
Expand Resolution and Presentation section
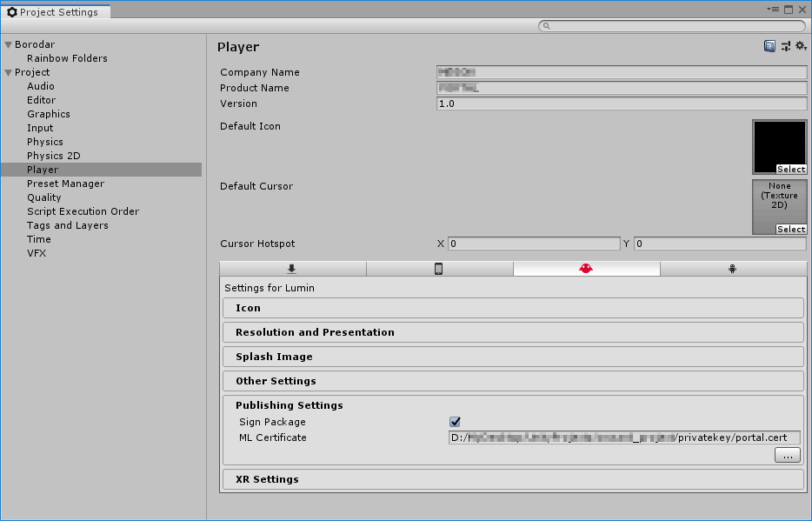(513, 332)
